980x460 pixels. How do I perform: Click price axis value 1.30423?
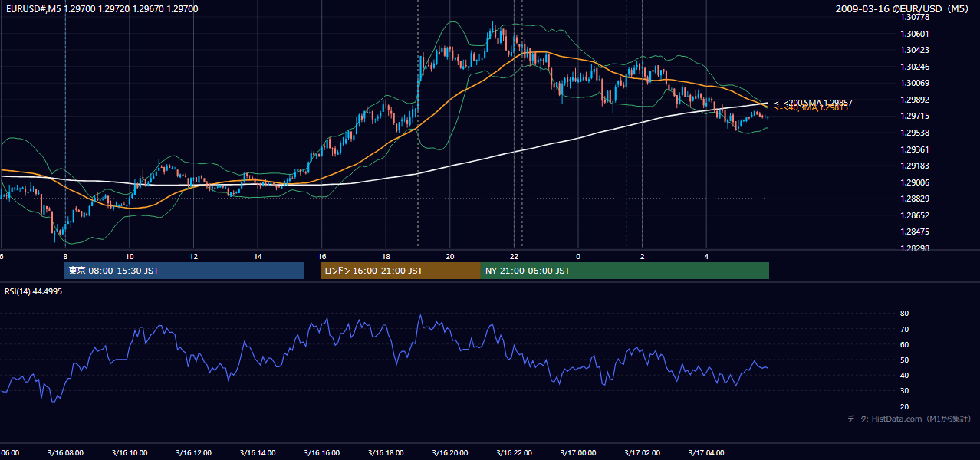[916, 50]
